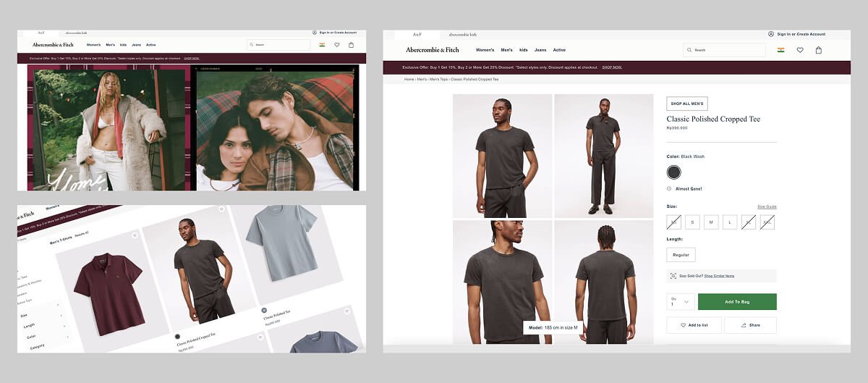The width and height of the screenshot is (868, 383).
Task: Select the Black Wash color swatch
Action: tap(674, 172)
